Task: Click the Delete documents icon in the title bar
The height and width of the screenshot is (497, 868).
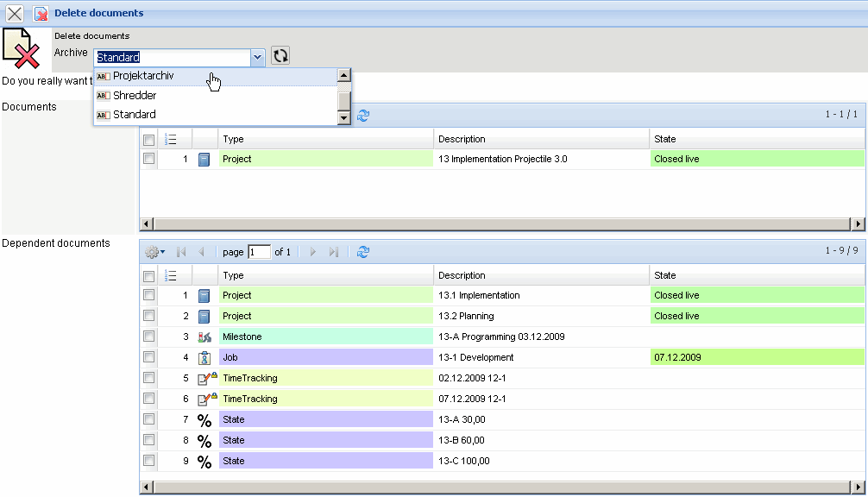Action: tap(40, 13)
